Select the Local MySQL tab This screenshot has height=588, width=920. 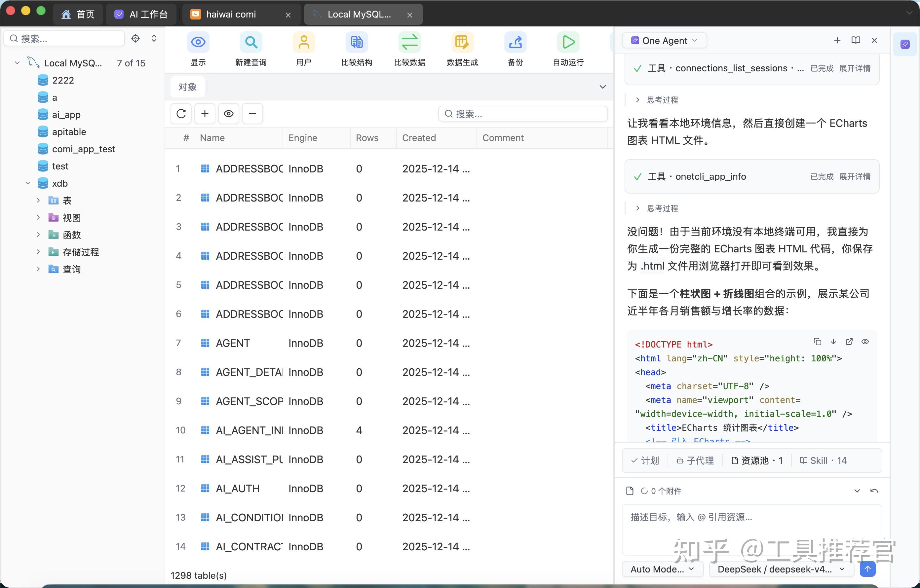[x=363, y=15]
